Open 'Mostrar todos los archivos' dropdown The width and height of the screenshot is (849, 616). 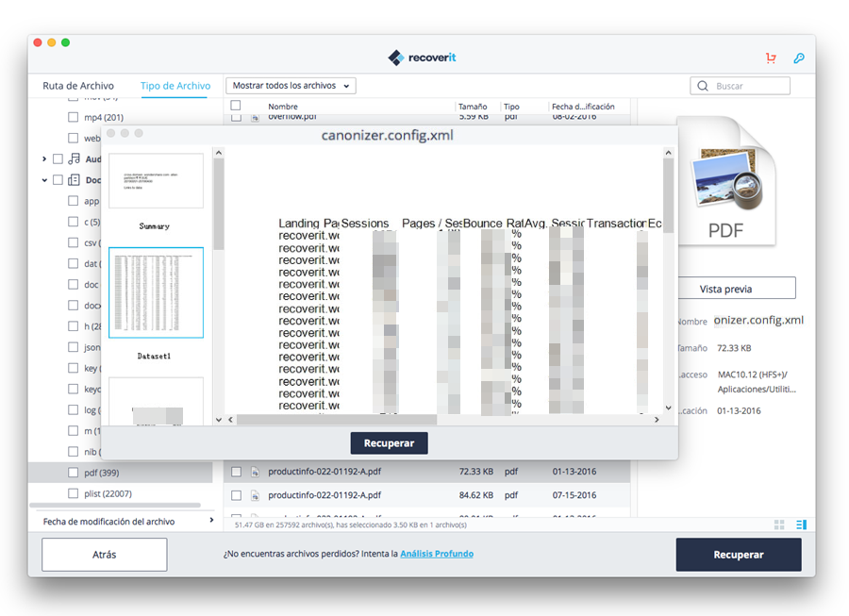tap(291, 86)
